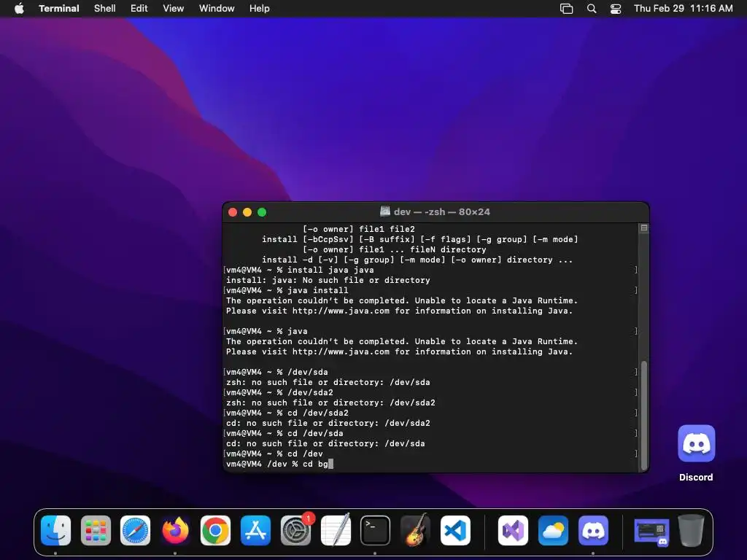Open System Preferences with update badge
This screenshot has height=560, width=747.
point(295,530)
